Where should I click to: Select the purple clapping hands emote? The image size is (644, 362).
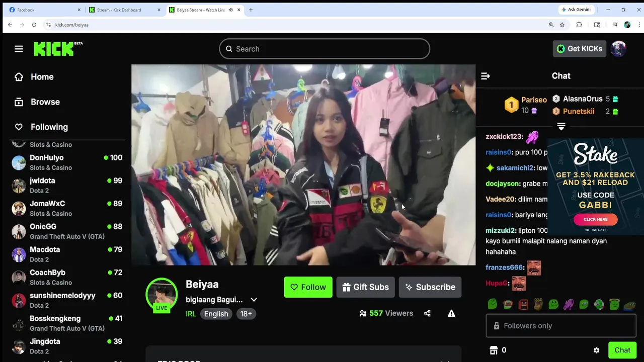click(569, 304)
